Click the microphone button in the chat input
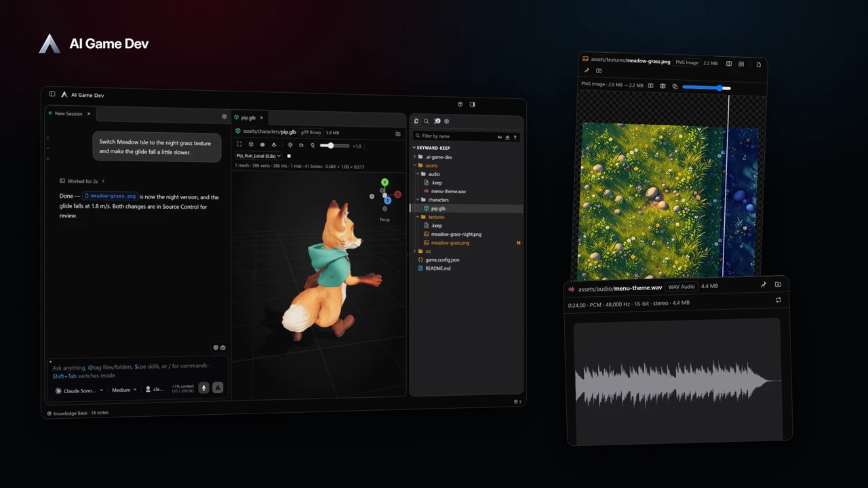The height and width of the screenshot is (488, 868). [203, 388]
